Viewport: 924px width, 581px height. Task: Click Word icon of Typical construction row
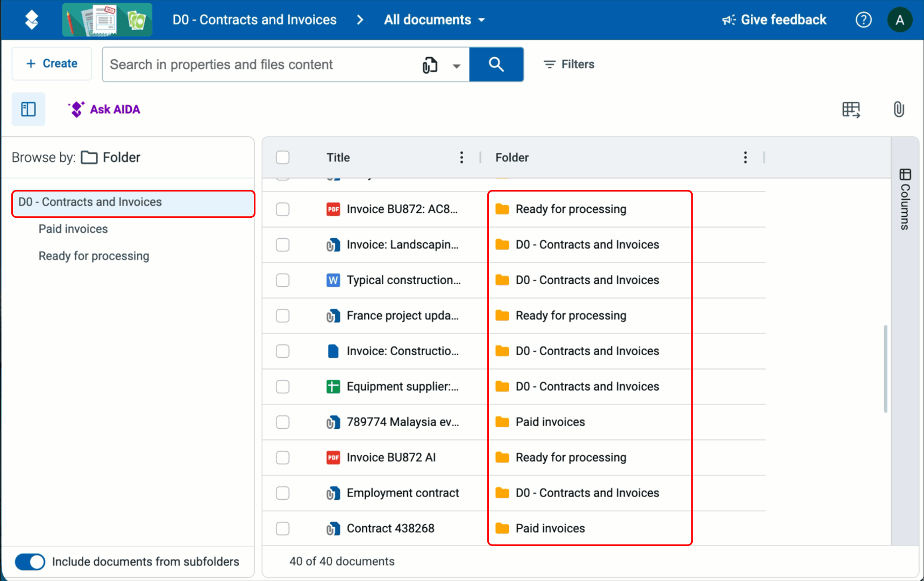point(333,280)
